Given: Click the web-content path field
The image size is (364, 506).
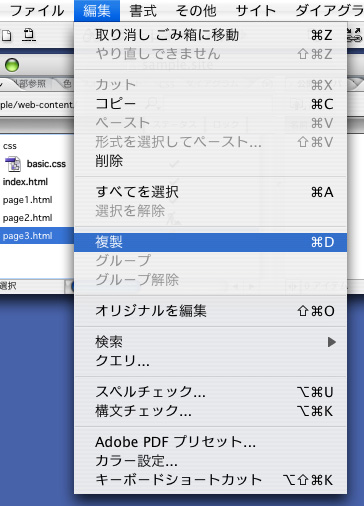Looking at the screenshot, I should (37, 105).
